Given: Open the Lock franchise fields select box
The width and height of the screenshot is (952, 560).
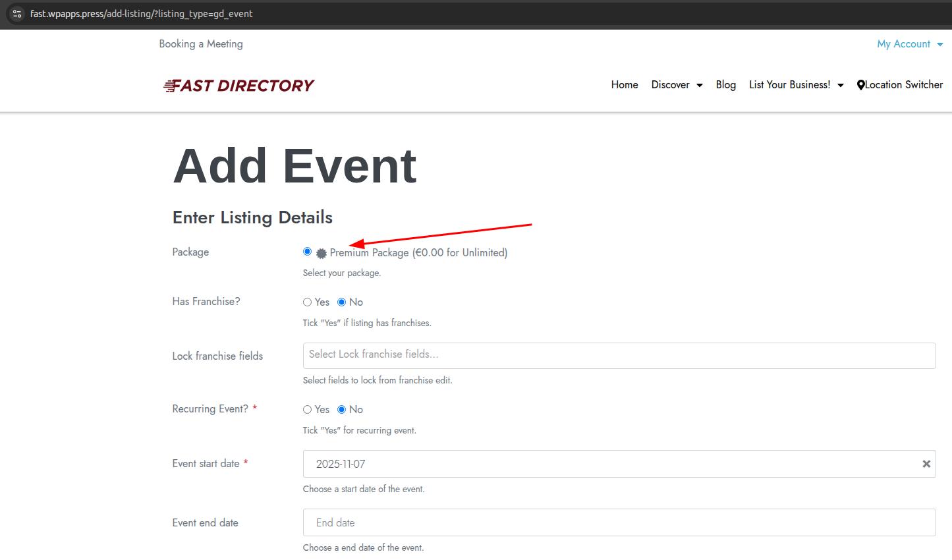Looking at the screenshot, I should [x=619, y=355].
